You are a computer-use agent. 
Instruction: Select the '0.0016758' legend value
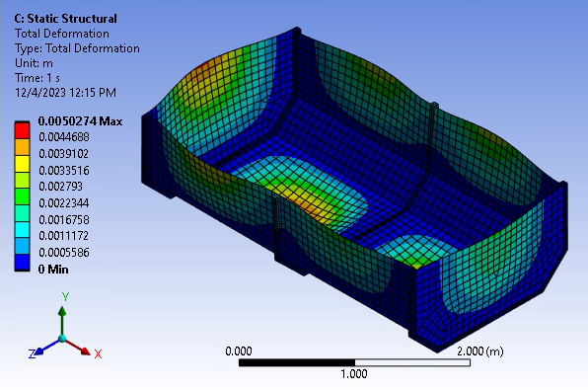(x=64, y=219)
